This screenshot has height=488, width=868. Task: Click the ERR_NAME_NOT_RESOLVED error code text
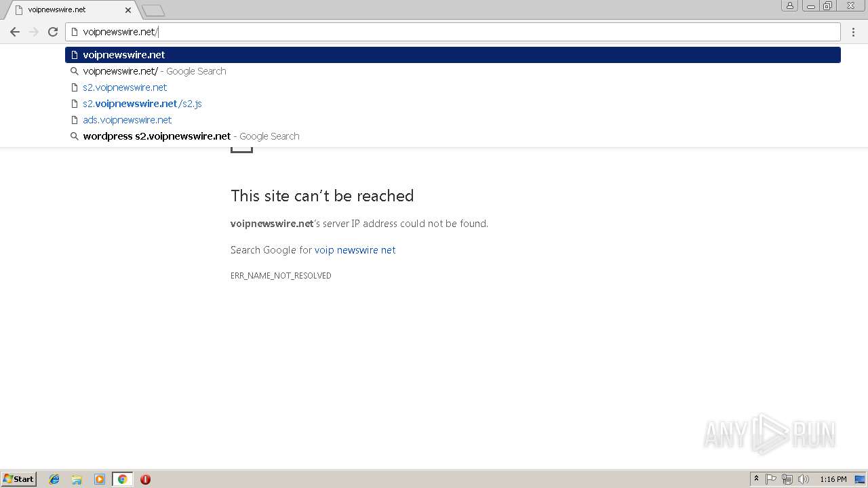[281, 276]
